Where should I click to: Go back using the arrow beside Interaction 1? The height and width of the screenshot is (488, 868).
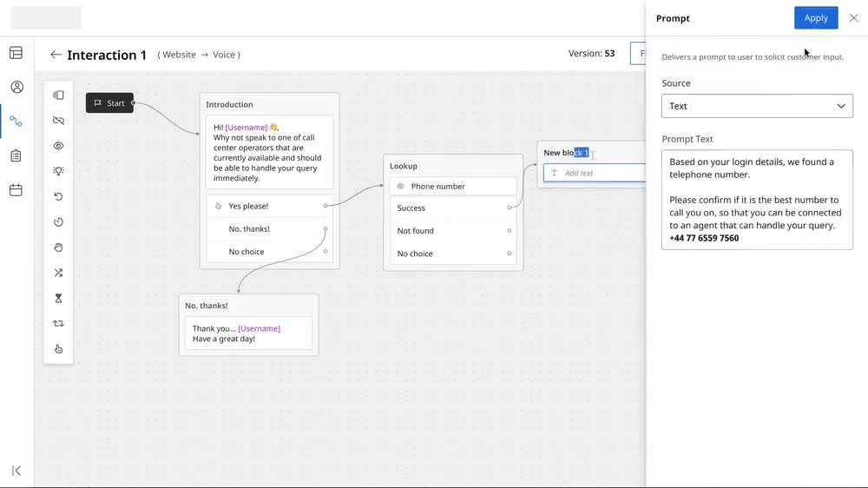pyautogui.click(x=56, y=55)
